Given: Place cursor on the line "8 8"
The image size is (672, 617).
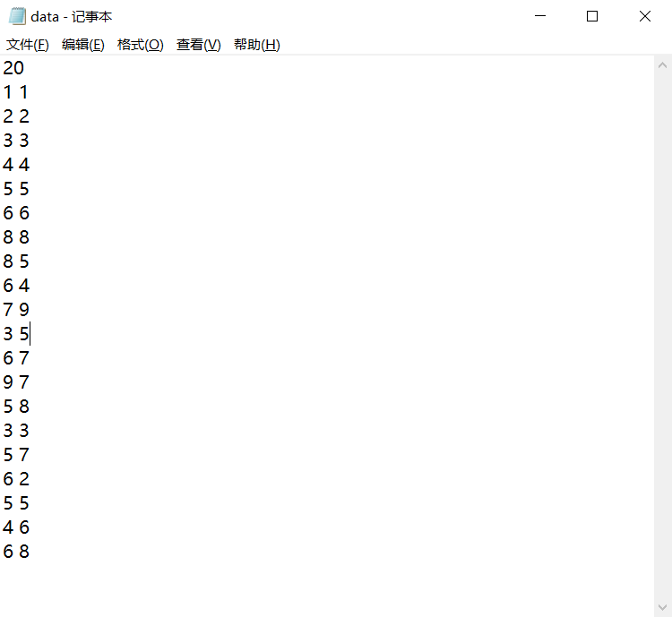Looking at the screenshot, I should click(x=16, y=237).
